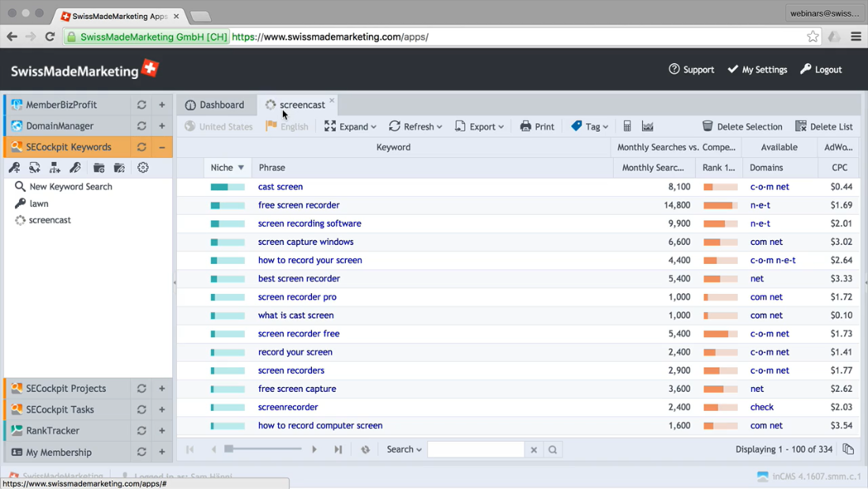868x489 pixels.
Task: Click the reload grid icon in pager
Action: point(366,450)
